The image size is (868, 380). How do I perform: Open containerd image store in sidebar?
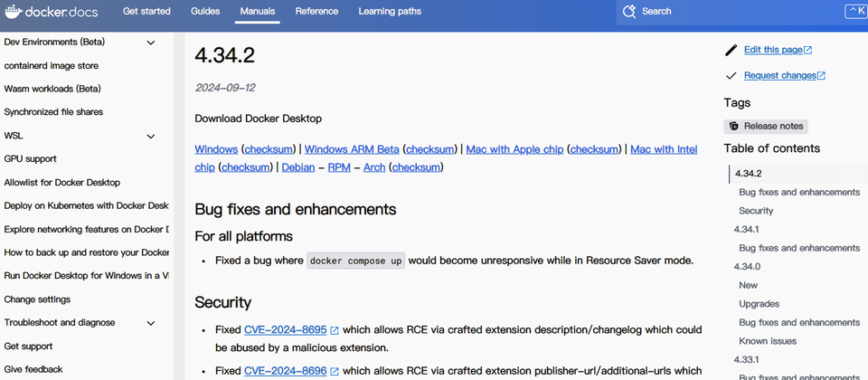pyautogui.click(x=51, y=66)
